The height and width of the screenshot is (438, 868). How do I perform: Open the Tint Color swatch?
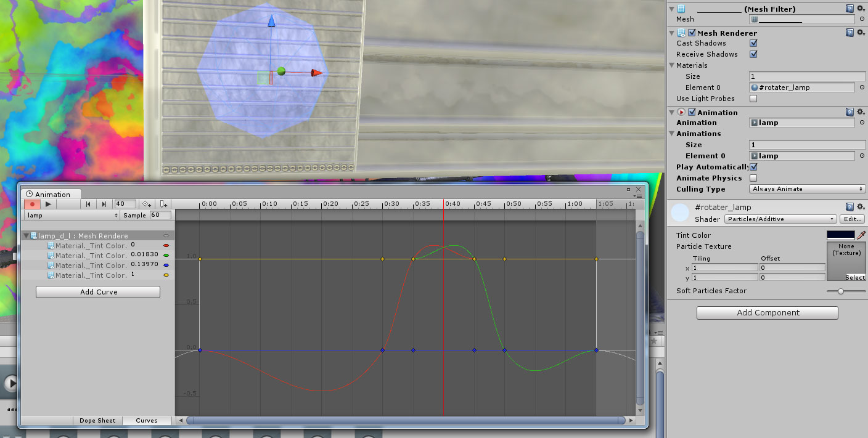coord(840,235)
